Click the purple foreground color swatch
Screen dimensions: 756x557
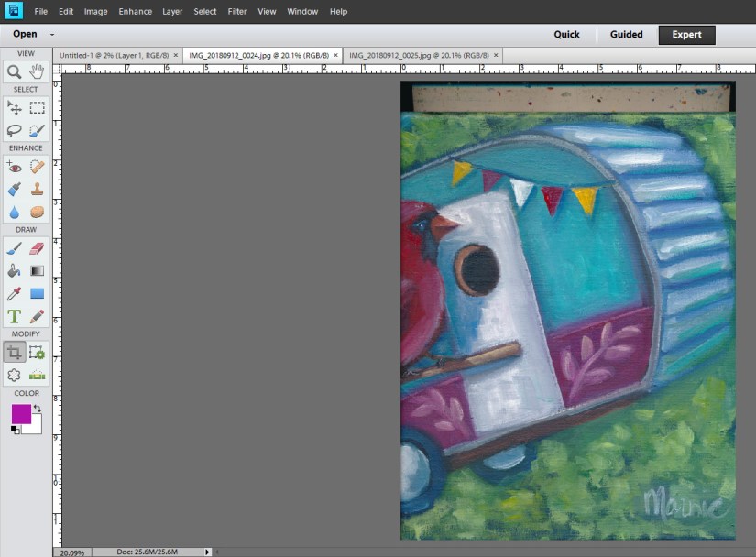(20, 414)
